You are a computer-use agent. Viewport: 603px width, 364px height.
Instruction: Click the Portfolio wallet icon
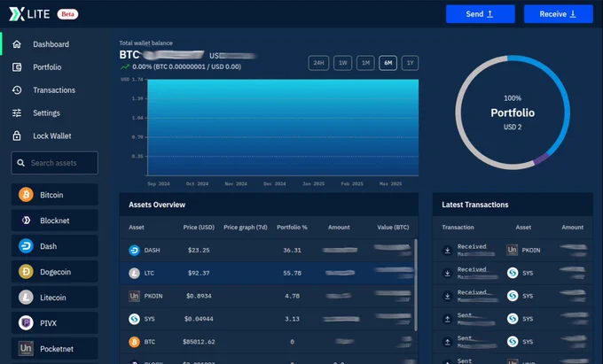pos(17,67)
